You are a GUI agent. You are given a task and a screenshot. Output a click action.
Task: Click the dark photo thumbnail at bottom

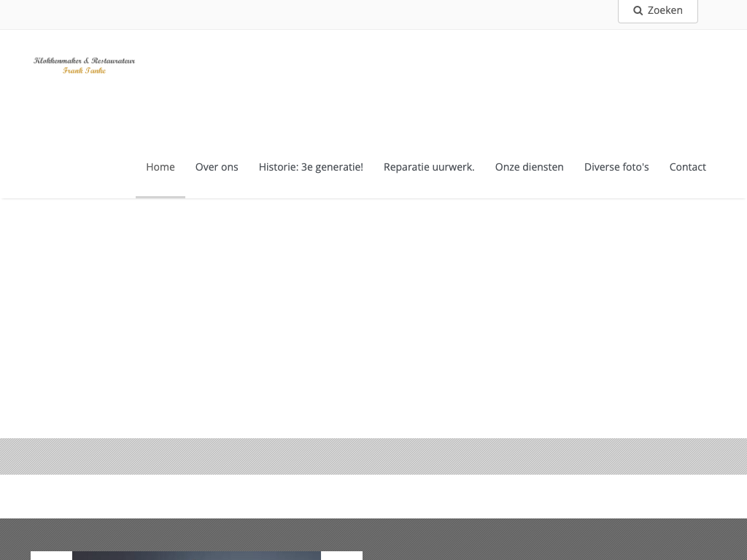pos(196,556)
